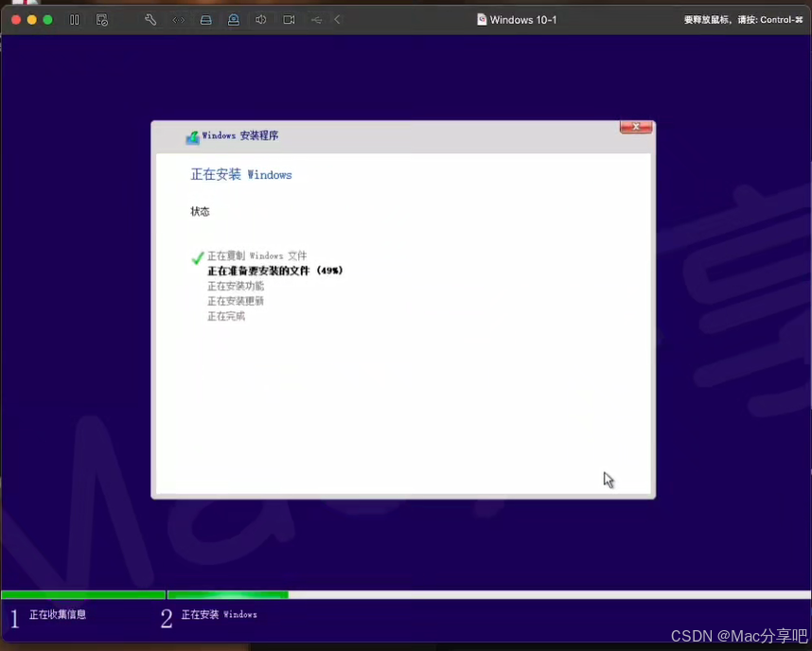Click the network adapter arrows icon
The height and width of the screenshot is (651, 812).
178,20
